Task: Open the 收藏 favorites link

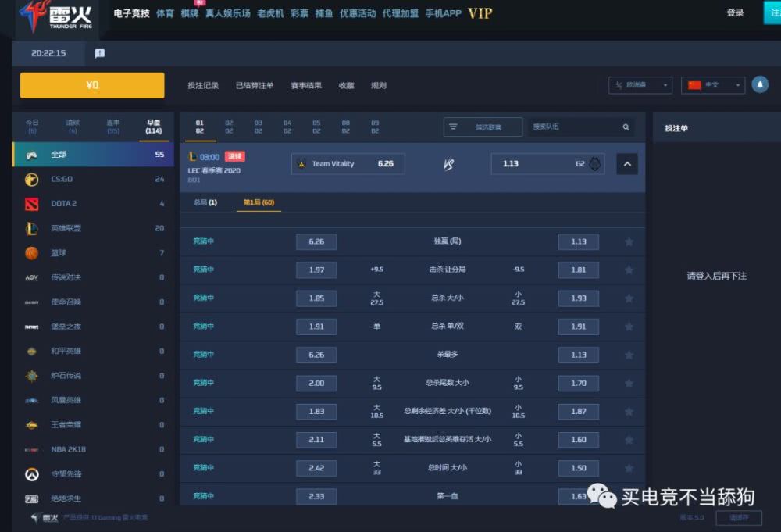Action: pyautogui.click(x=346, y=86)
